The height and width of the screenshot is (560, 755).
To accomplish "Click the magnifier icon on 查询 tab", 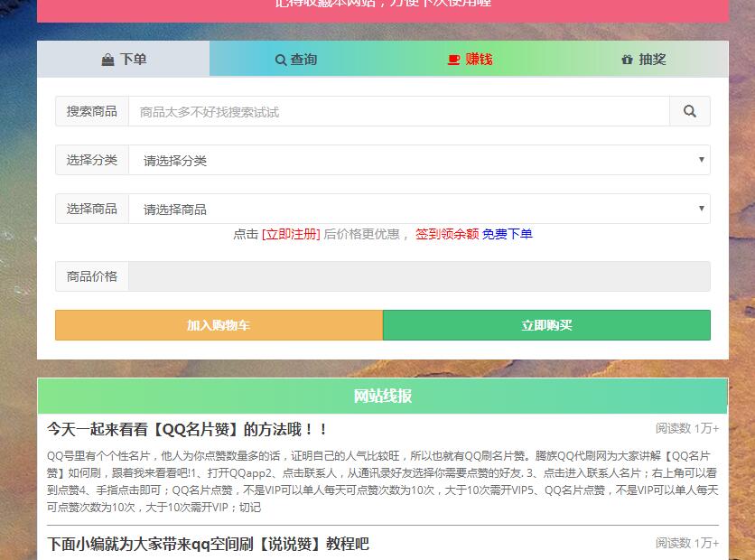I will 281,60.
